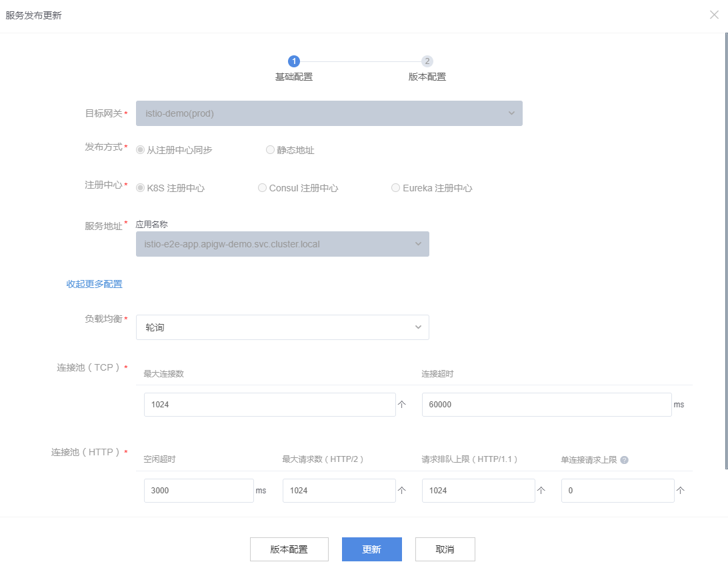Select 静态地址 publish method radio

coord(270,150)
